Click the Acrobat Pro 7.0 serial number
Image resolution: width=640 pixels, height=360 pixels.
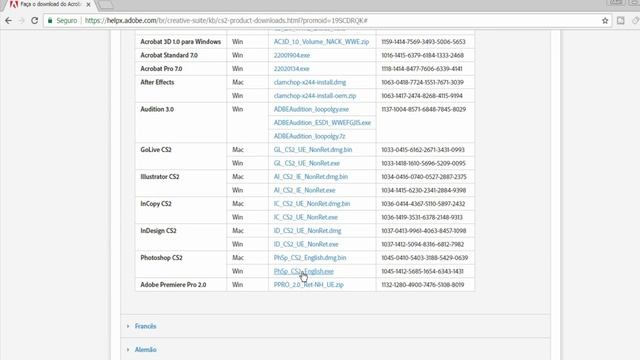point(422,69)
